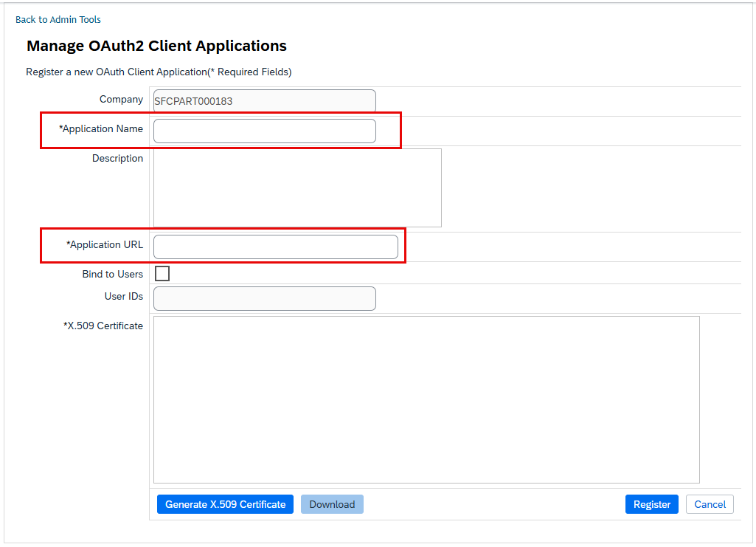
Task: Generate an X.509 Certificate
Action: click(225, 504)
